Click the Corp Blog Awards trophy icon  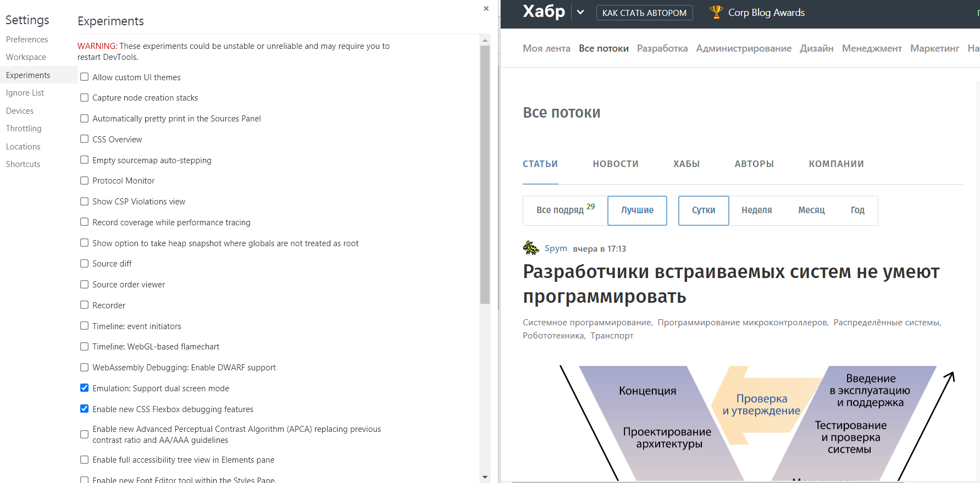pyautogui.click(x=716, y=12)
